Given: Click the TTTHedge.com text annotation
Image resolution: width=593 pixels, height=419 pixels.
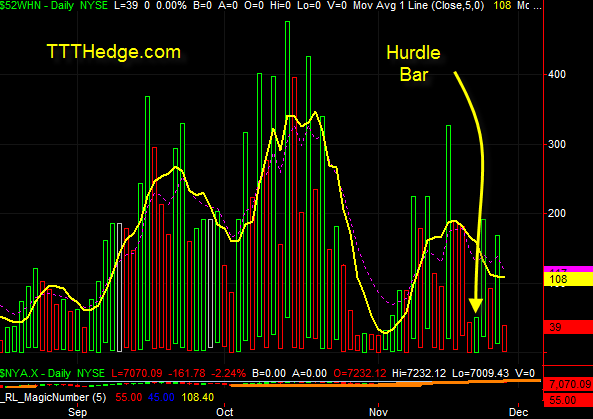Looking at the screenshot, I should 114,52.
